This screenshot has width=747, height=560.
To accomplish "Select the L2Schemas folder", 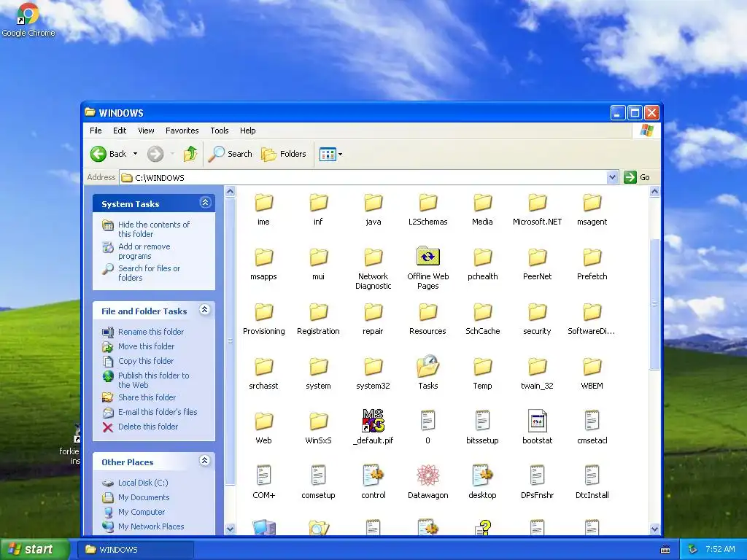I will [427, 203].
